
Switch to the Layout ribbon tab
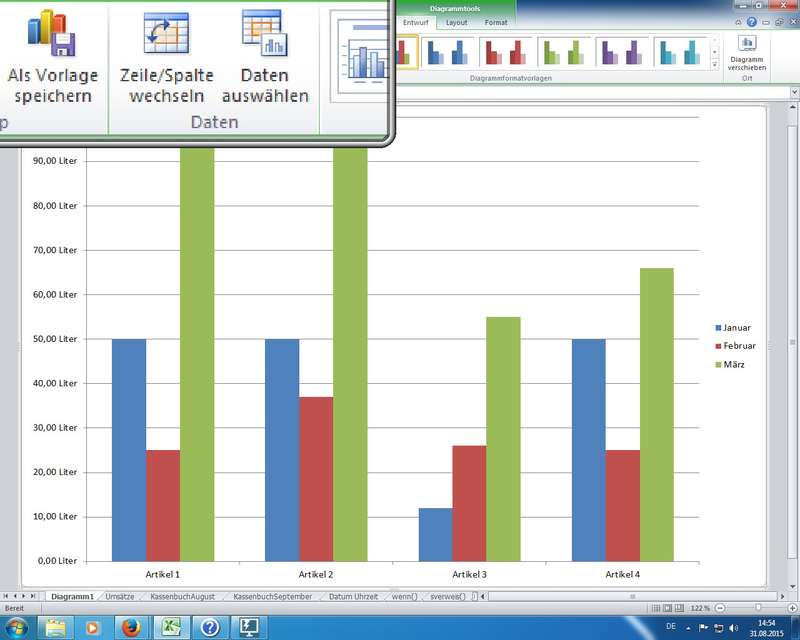[x=456, y=22]
